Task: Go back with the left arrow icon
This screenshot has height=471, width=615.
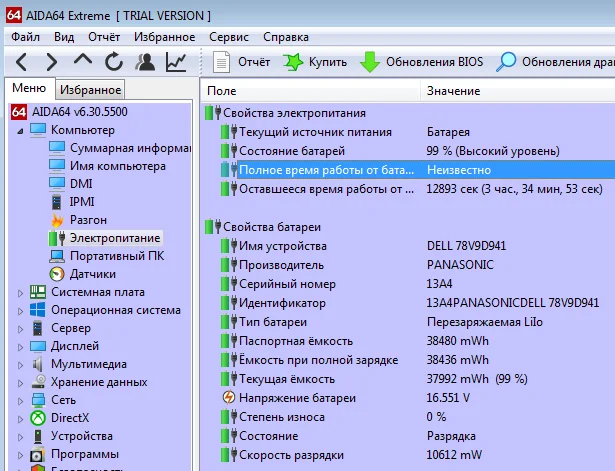Action: 22,62
